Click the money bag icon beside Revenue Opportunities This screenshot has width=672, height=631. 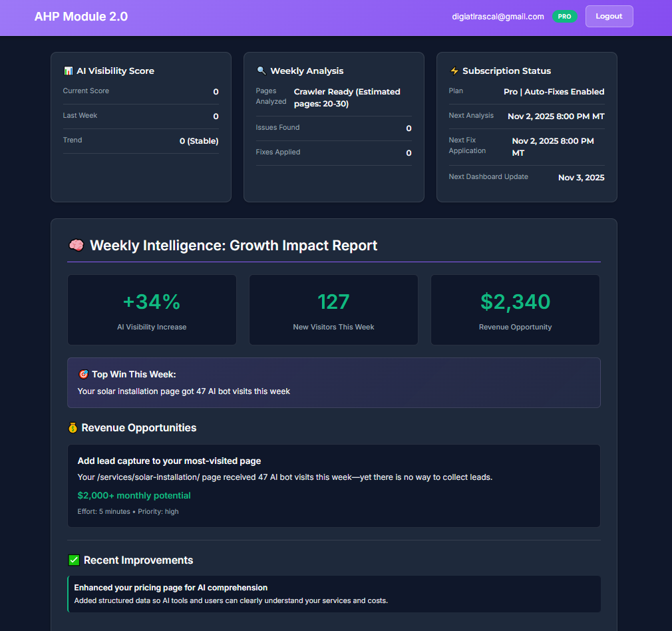73,428
